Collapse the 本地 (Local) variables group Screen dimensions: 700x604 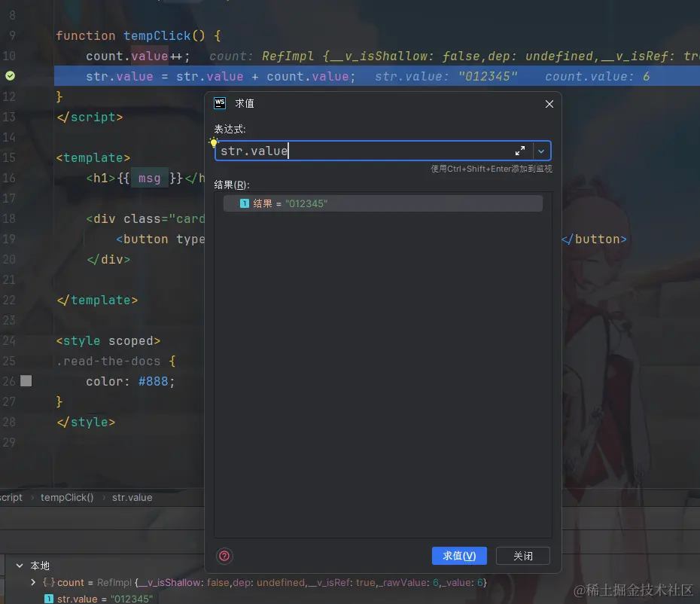click(20, 566)
